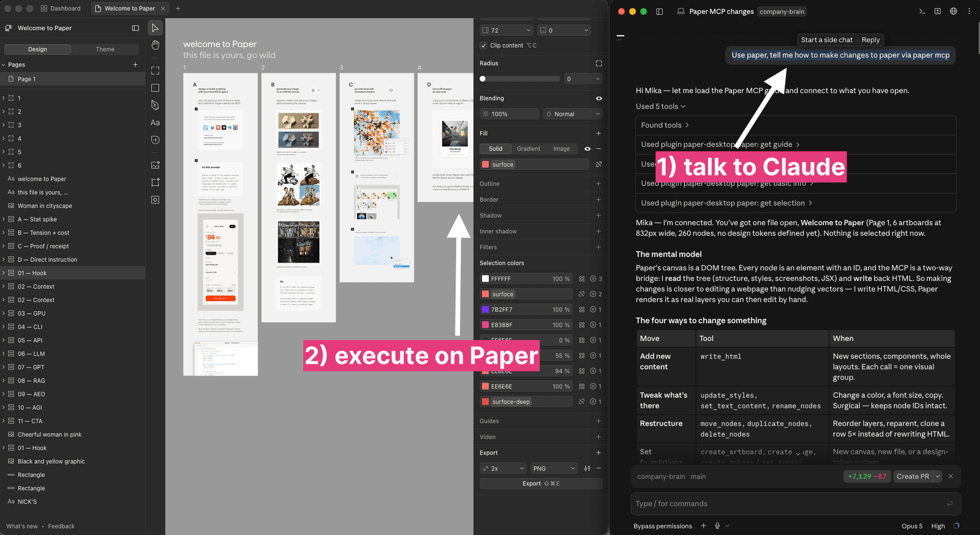Screen dimensions: 980x535
Task: Click Start a side chat
Action: [827, 40]
